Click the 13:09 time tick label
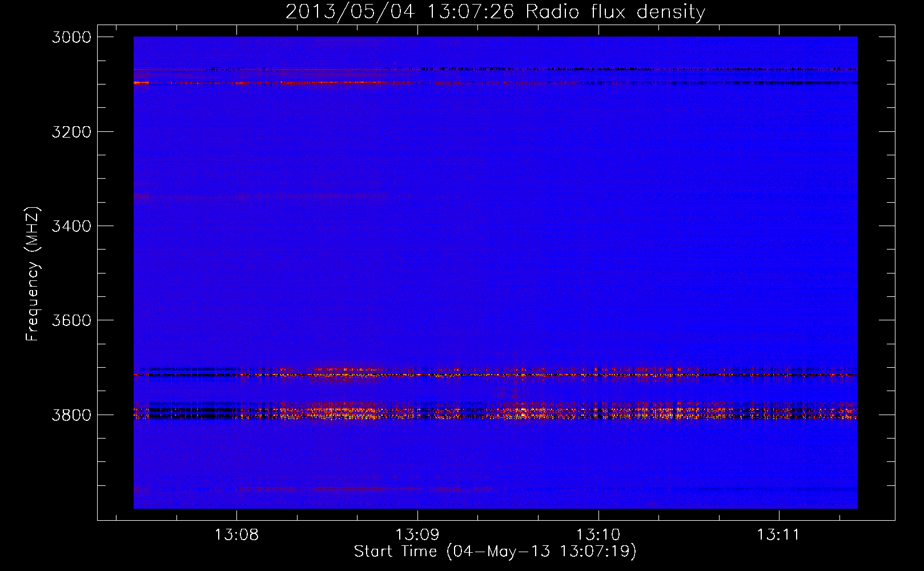924x571 pixels. click(417, 535)
